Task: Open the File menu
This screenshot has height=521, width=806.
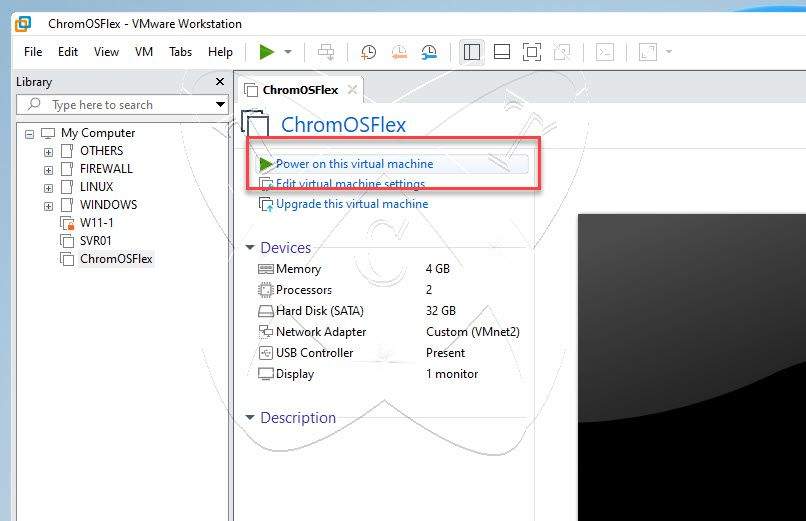Action: [x=33, y=52]
